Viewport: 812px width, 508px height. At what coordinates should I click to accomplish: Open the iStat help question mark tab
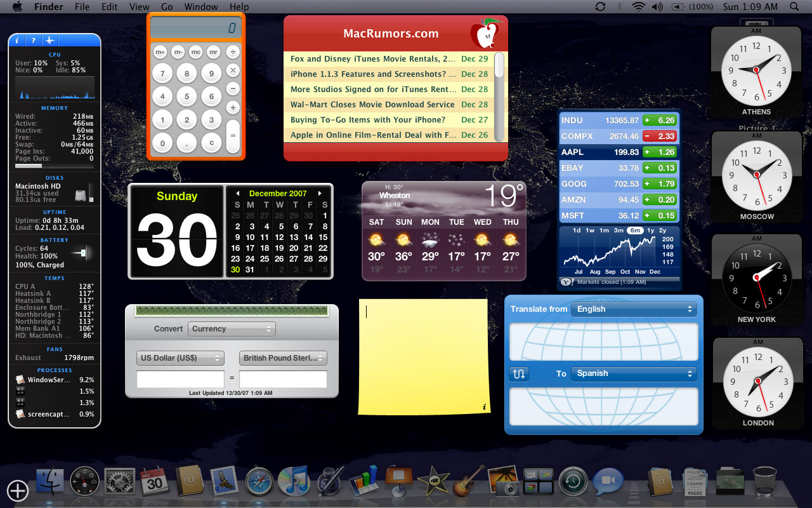33,41
